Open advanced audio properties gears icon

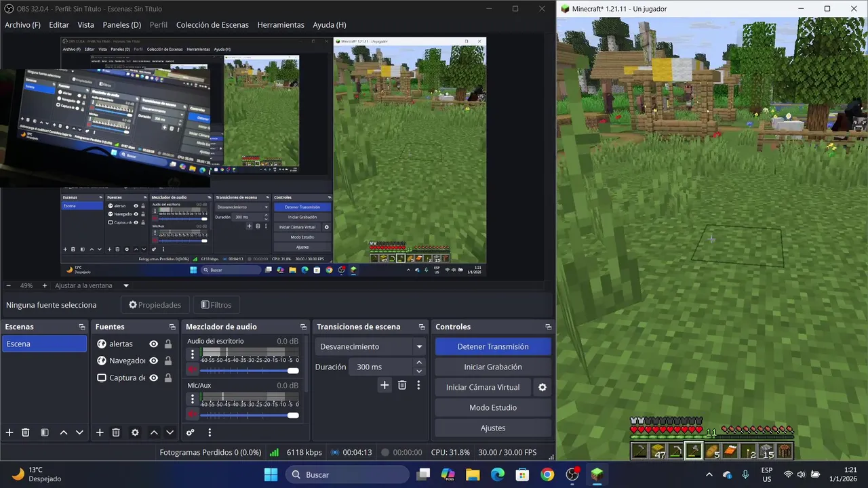[191, 432]
